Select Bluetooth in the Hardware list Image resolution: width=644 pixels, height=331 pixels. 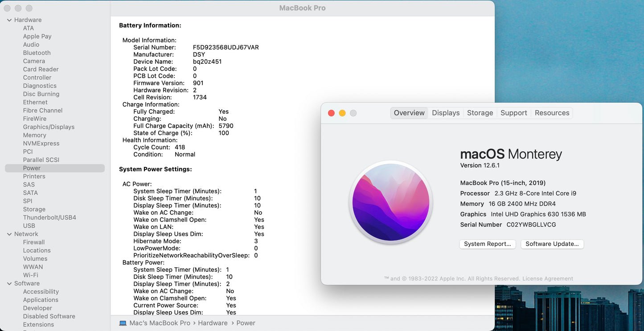click(37, 53)
